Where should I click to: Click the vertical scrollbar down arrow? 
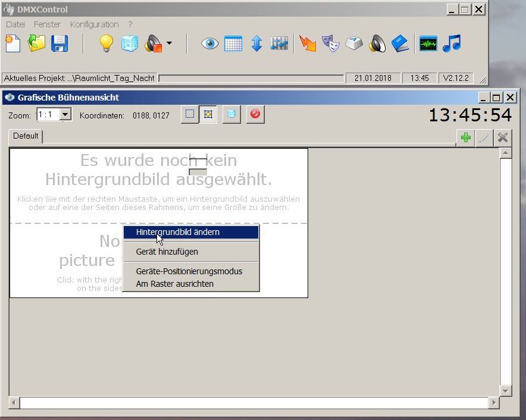[x=506, y=391]
